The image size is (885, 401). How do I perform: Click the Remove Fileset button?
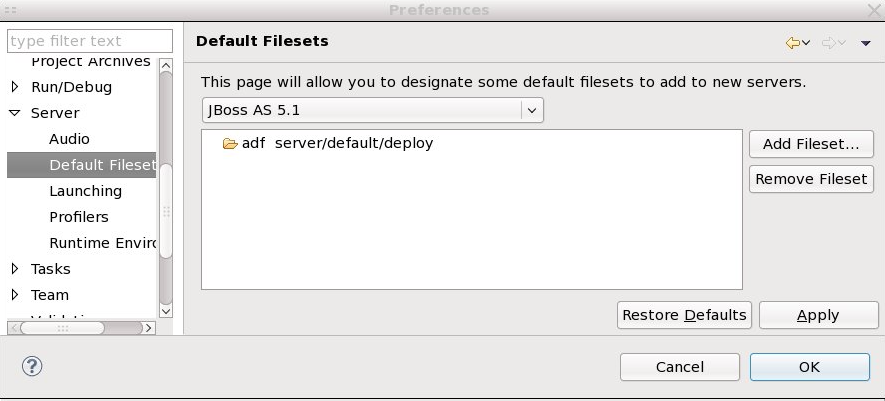tap(810, 179)
